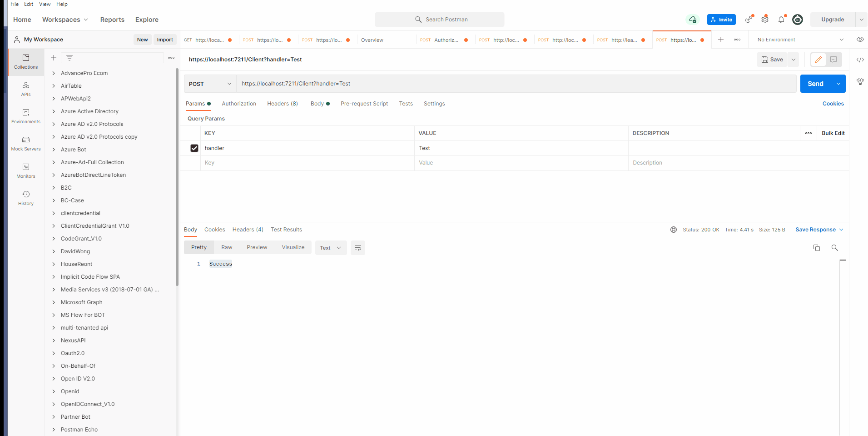The height and width of the screenshot is (436, 868).
Task: Open the Capture requests tool
Action: pos(749,20)
